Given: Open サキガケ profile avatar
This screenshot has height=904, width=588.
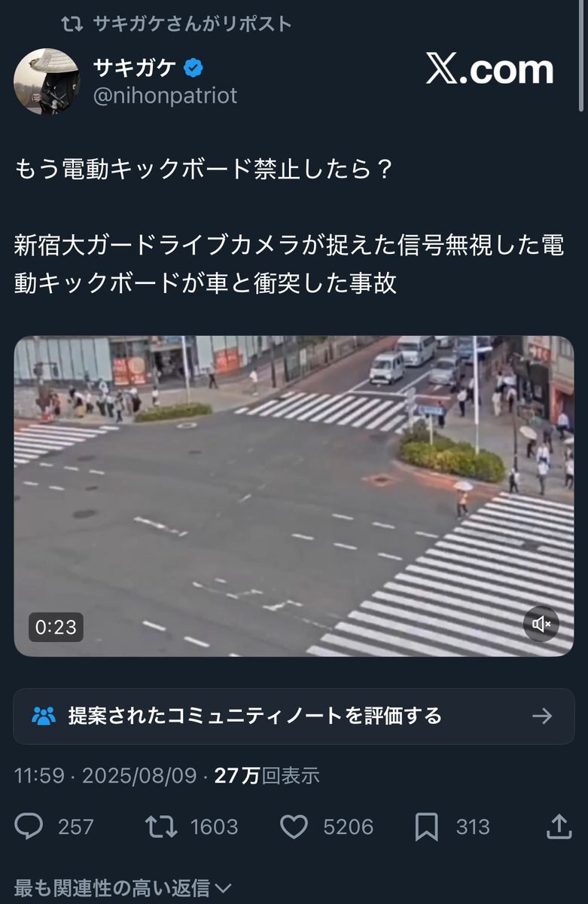Looking at the screenshot, I should point(47,81).
